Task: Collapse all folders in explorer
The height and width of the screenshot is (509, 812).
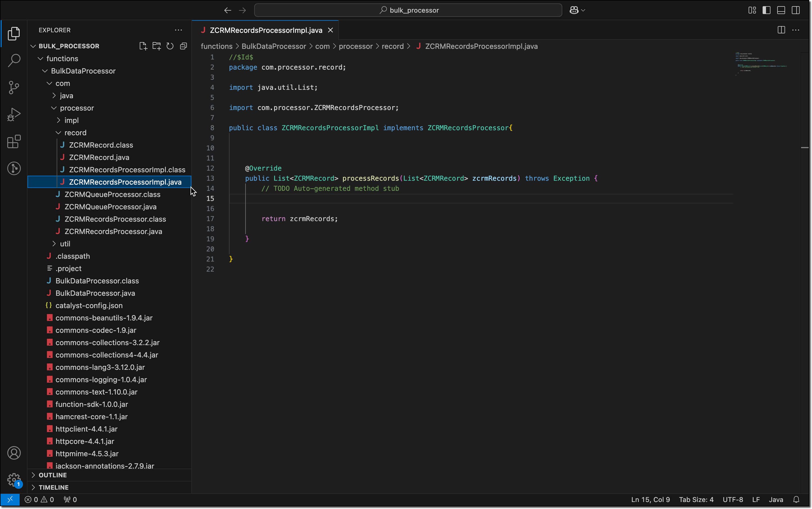Action: 183,46
